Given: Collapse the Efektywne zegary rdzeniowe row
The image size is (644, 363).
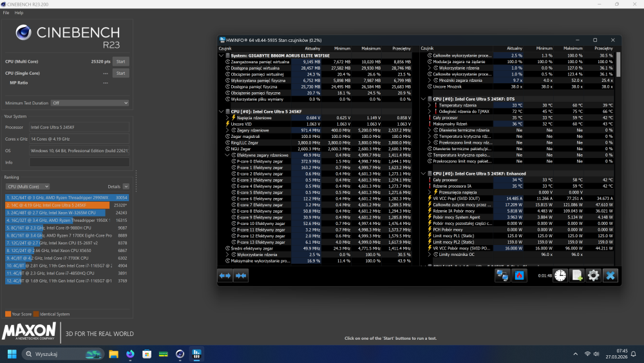Looking at the screenshot, I should coord(227,155).
